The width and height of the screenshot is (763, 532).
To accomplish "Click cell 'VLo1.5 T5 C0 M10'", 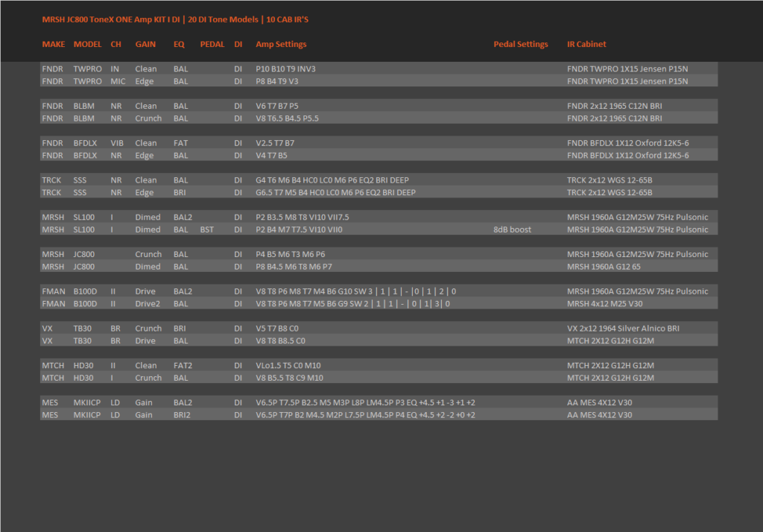I will click(288, 366).
